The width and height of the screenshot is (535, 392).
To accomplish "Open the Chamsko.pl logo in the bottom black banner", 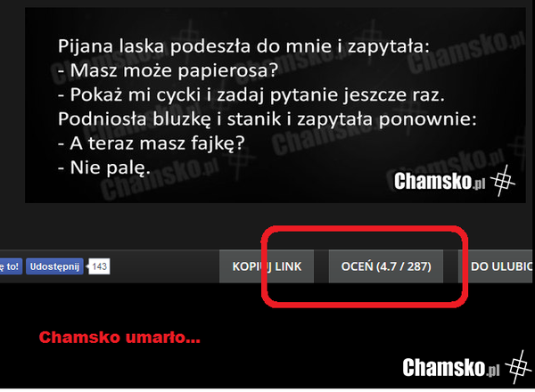I will (450, 367).
